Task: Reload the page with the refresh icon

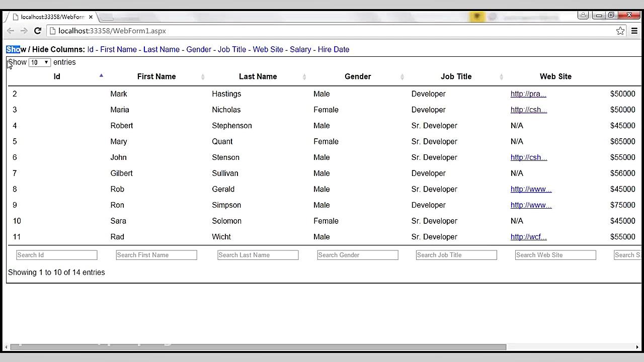Action: [38, 31]
